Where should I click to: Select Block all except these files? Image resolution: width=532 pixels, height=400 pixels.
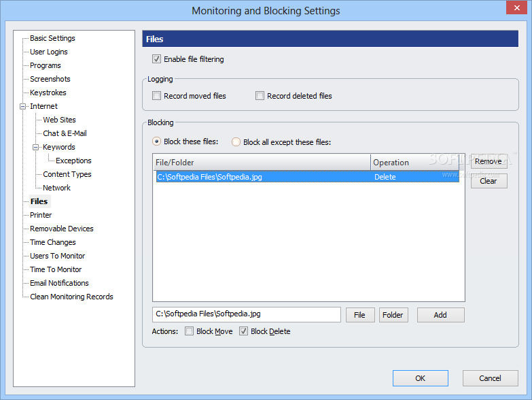tap(236, 142)
